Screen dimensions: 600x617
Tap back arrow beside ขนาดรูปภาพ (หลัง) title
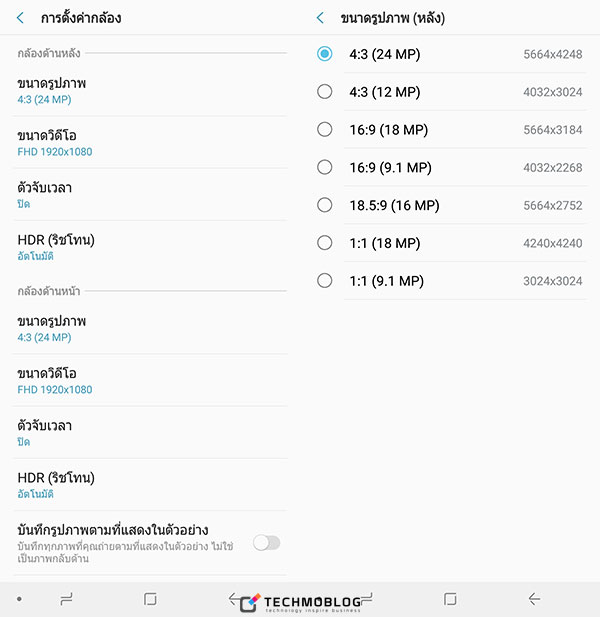pyautogui.click(x=320, y=18)
